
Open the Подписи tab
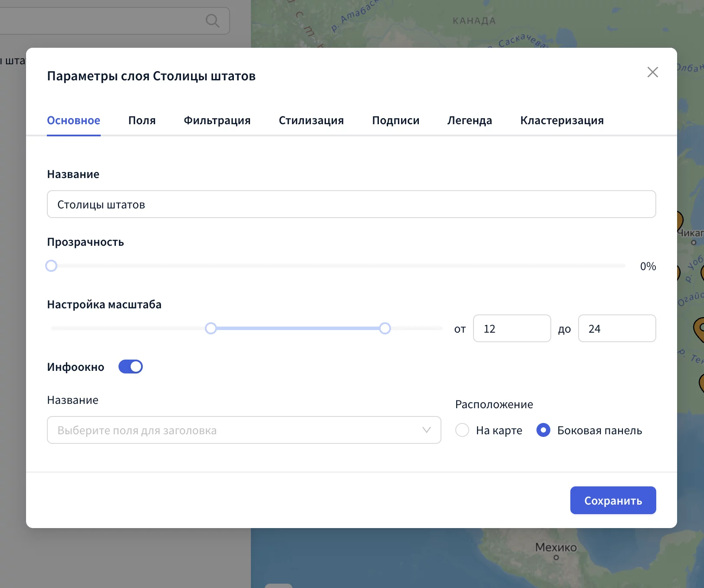[395, 120]
